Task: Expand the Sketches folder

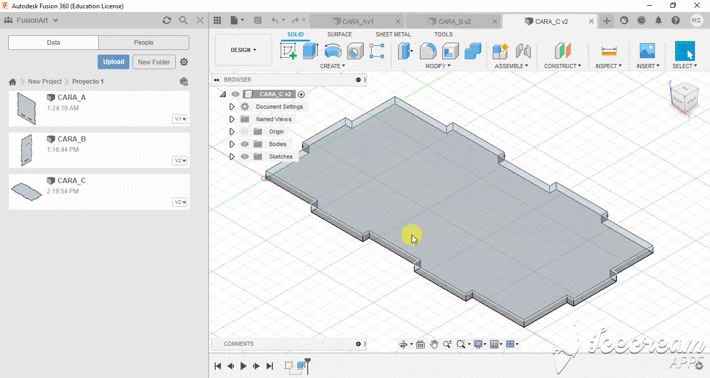Action: click(232, 157)
